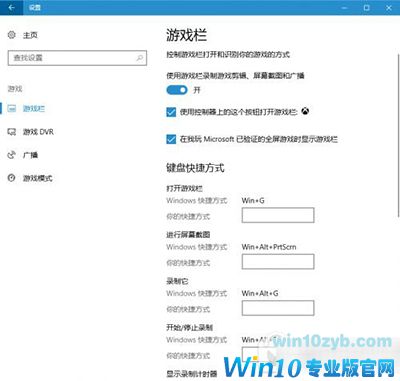Click the Win+Alt+G shortcut text
The width and height of the screenshot is (400, 381).
260,293
